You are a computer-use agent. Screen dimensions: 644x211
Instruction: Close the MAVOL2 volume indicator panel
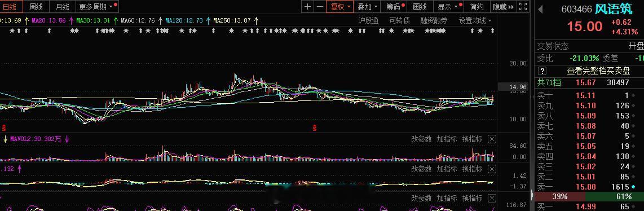point(492,139)
